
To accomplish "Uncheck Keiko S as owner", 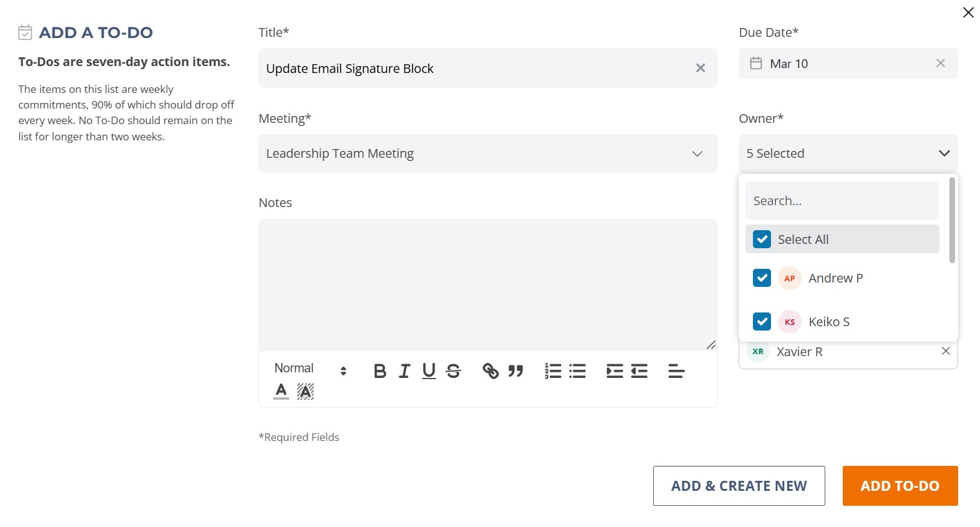I will pos(762,322).
